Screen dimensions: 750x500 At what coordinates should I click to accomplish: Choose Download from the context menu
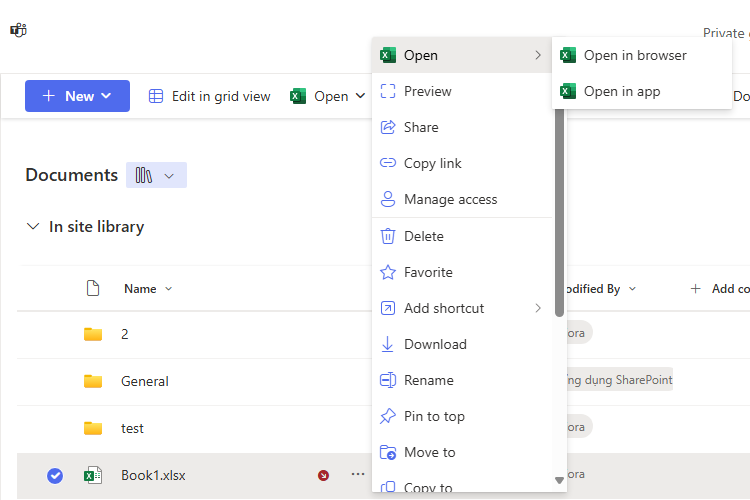tap(462, 344)
